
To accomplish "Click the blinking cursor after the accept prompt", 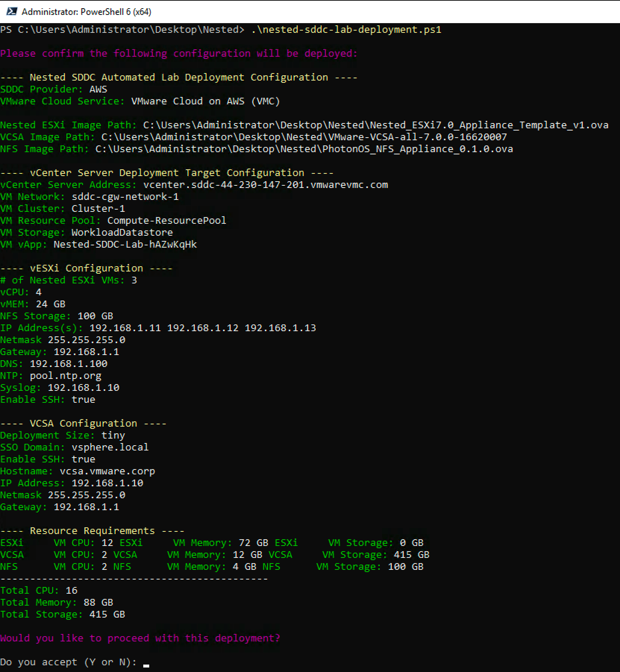I will pos(145,663).
